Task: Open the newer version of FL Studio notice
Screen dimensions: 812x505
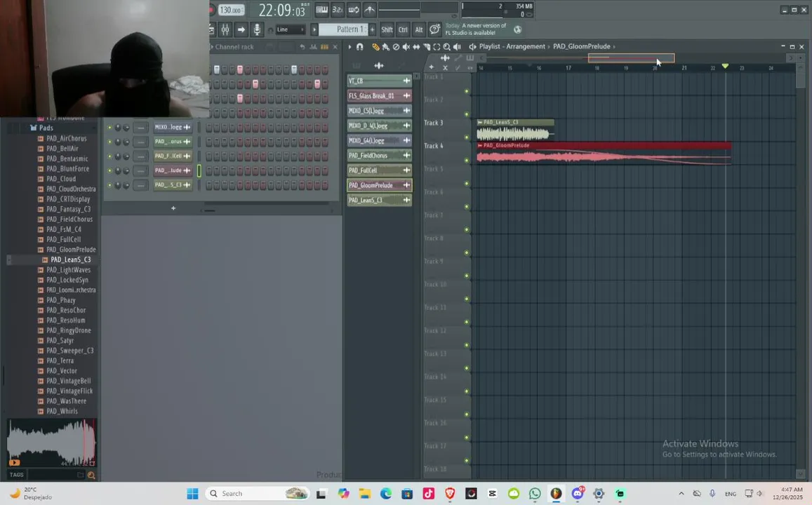Action: 477,29
